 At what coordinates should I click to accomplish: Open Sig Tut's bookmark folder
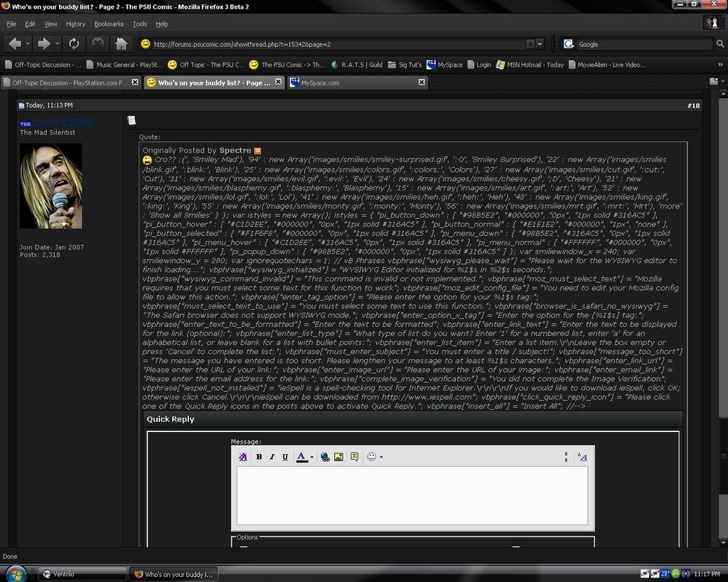[405, 65]
